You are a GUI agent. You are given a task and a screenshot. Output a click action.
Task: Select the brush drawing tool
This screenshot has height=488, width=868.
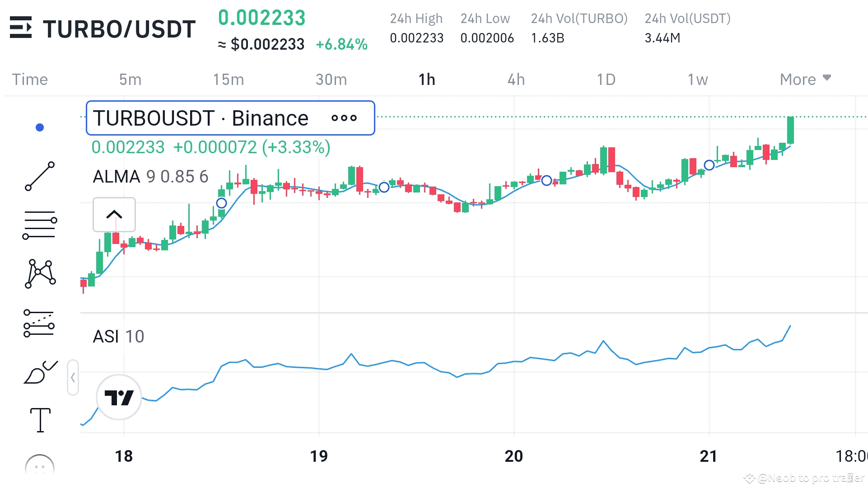[x=40, y=373]
